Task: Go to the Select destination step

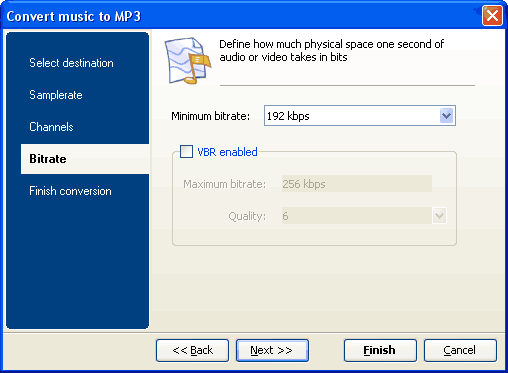Action: tap(71, 63)
